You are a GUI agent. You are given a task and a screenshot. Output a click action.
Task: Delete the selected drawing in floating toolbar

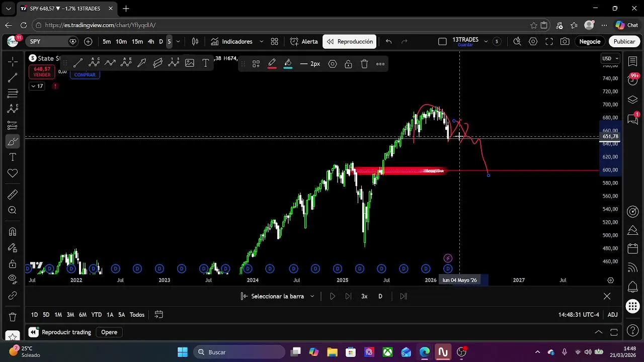point(364,64)
